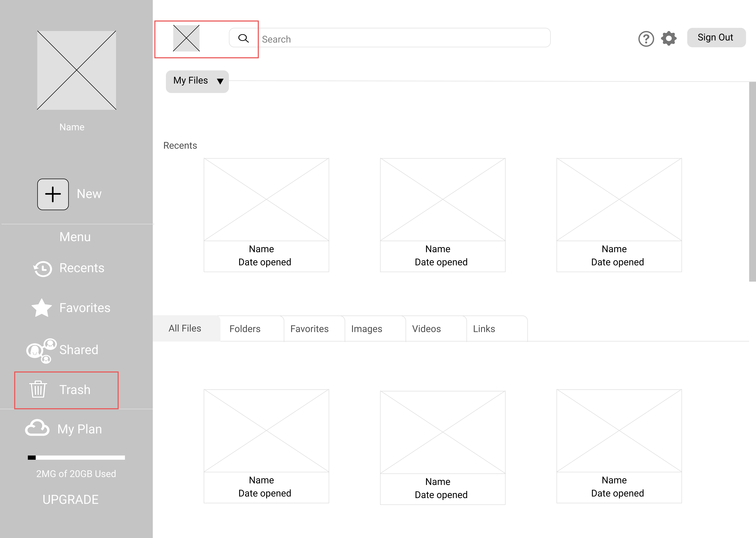The image size is (756, 538).
Task: Open the middle file thumbnail under Recents
Action: click(x=443, y=215)
